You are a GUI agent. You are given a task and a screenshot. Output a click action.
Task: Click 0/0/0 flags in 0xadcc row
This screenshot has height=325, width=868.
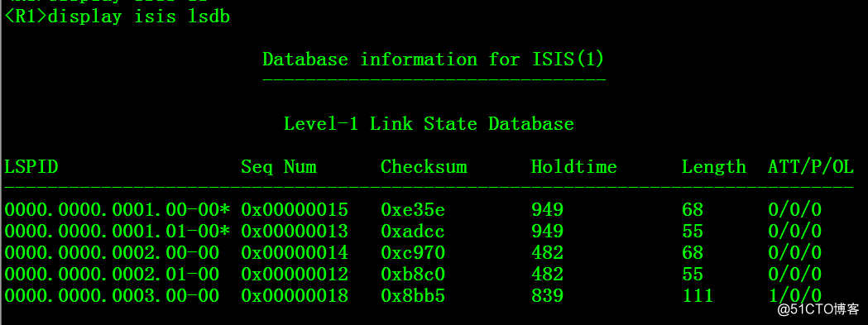click(795, 231)
